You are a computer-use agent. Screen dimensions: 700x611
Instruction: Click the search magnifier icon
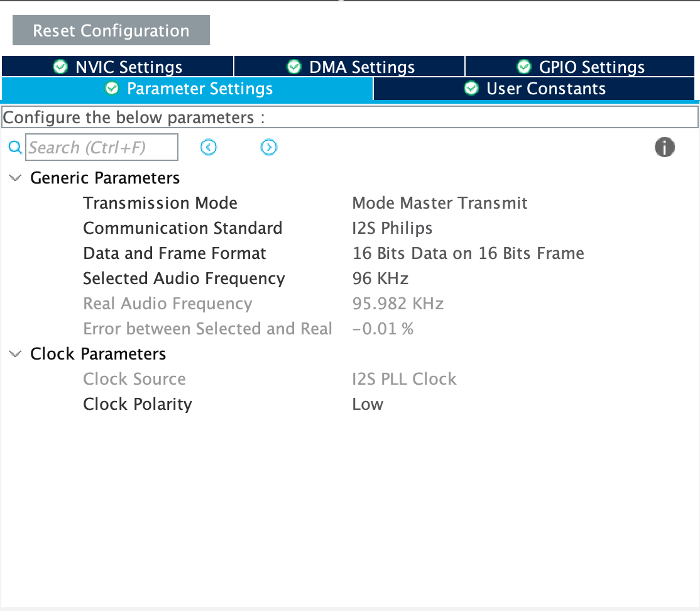pyautogui.click(x=15, y=147)
